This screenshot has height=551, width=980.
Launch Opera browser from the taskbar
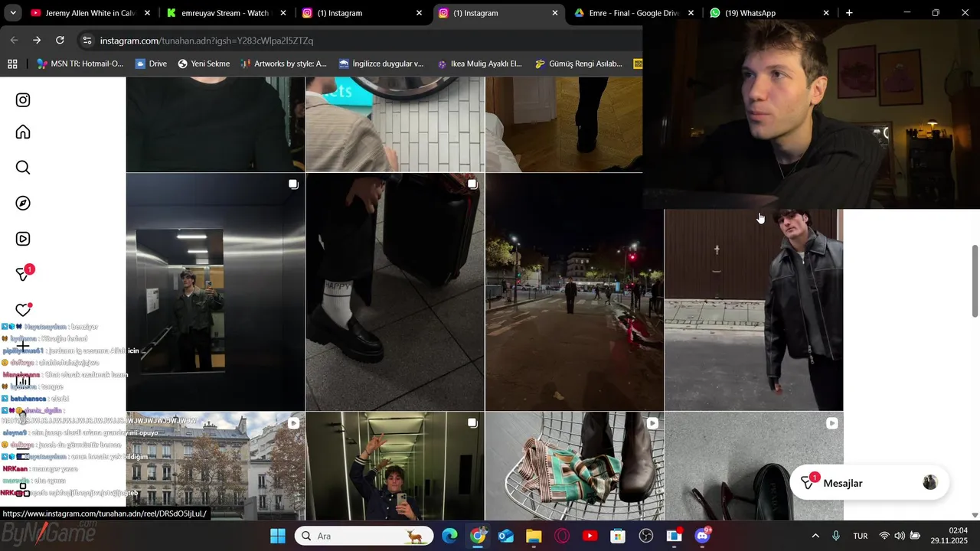(562, 536)
